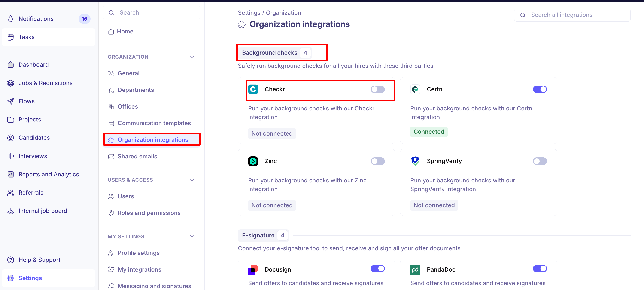The height and width of the screenshot is (290, 644).
Task: Click the SpringVerify Not connected status label
Action: coord(434,205)
